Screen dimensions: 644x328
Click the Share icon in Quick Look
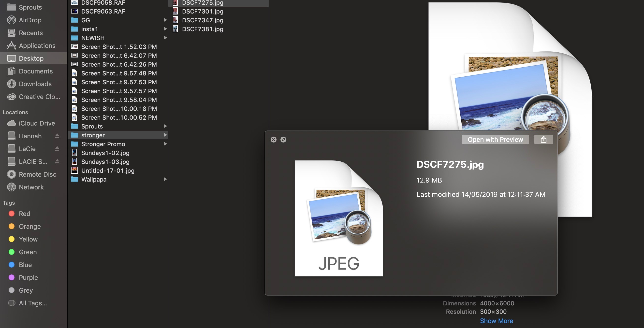(543, 139)
